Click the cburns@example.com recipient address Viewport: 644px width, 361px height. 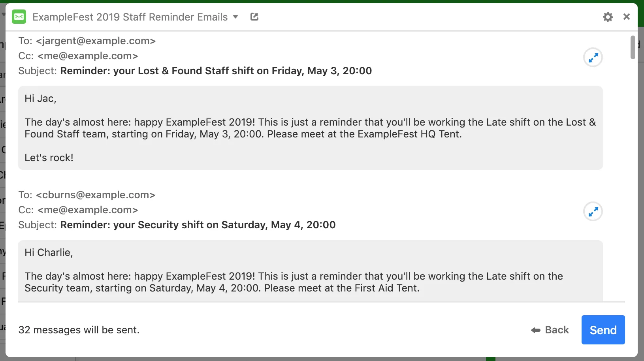(96, 195)
